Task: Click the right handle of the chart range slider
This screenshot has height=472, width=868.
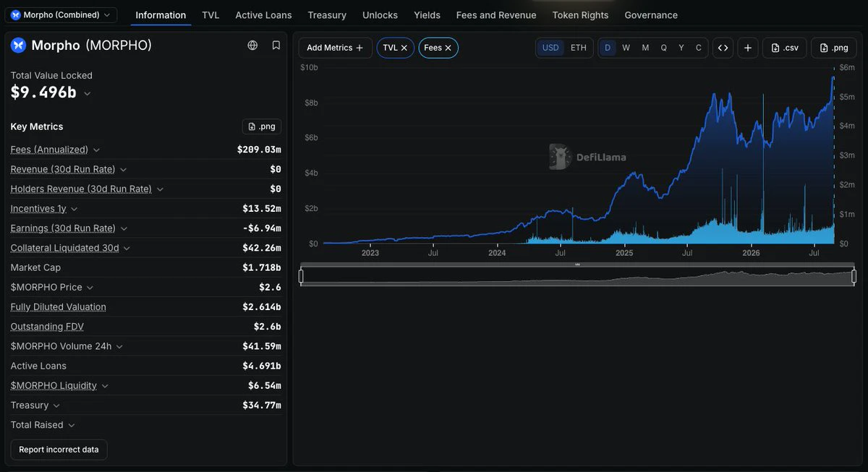Action: 854,276
